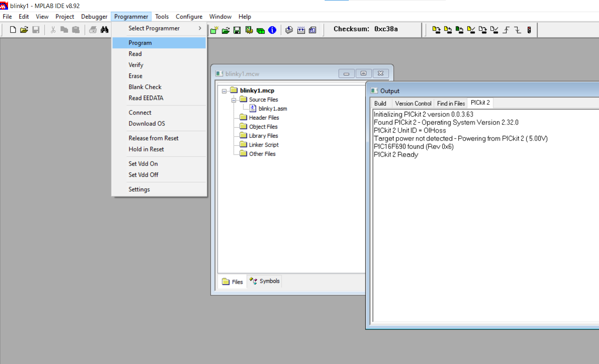
Task: Choose Read from the Programmer menu
Action: [159, 54]
